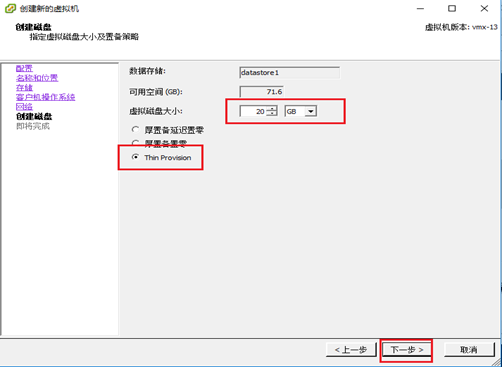Click the 虚拟磁盘大小 label
This screenshot has width=502, height=367.
[156, 111]
